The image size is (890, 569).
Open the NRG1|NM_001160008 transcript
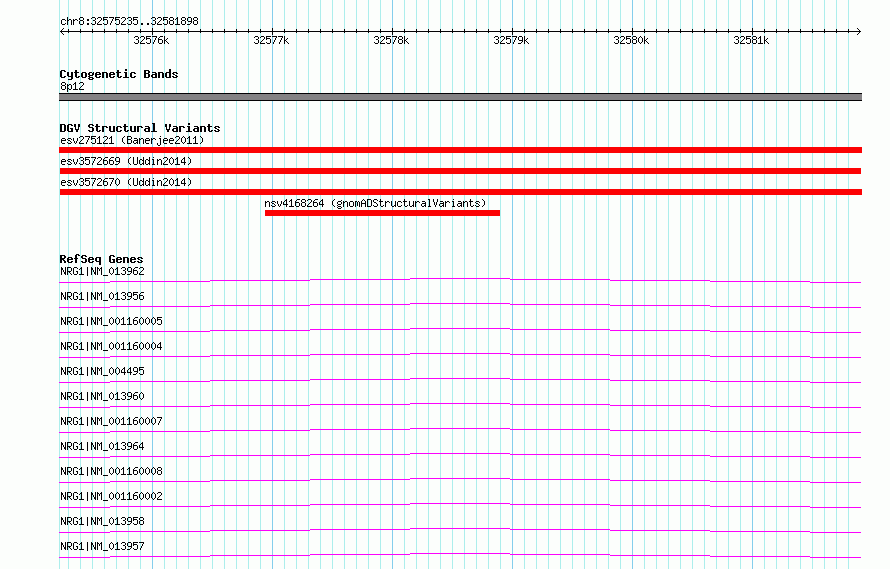(112, 471)
